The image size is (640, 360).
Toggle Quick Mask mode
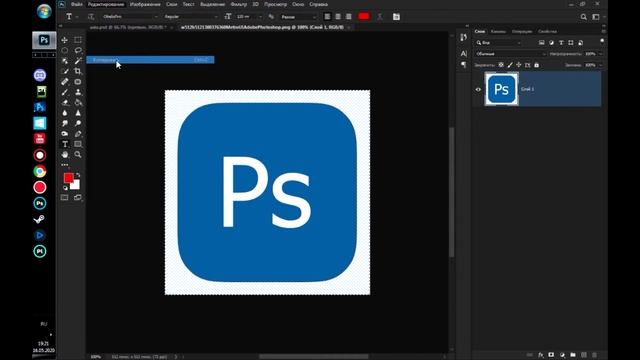tap(64, 198)
